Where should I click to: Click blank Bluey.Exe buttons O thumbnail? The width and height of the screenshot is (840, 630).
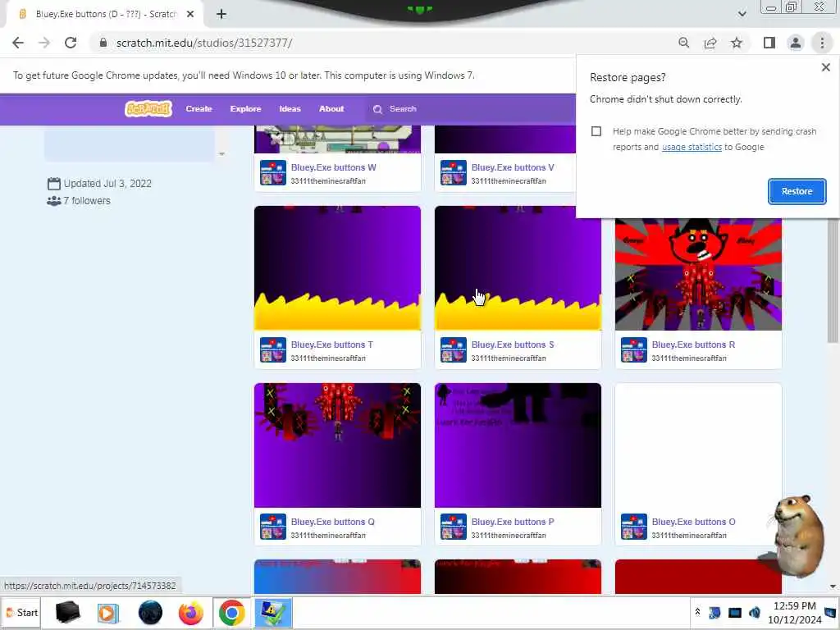[698, 445]
